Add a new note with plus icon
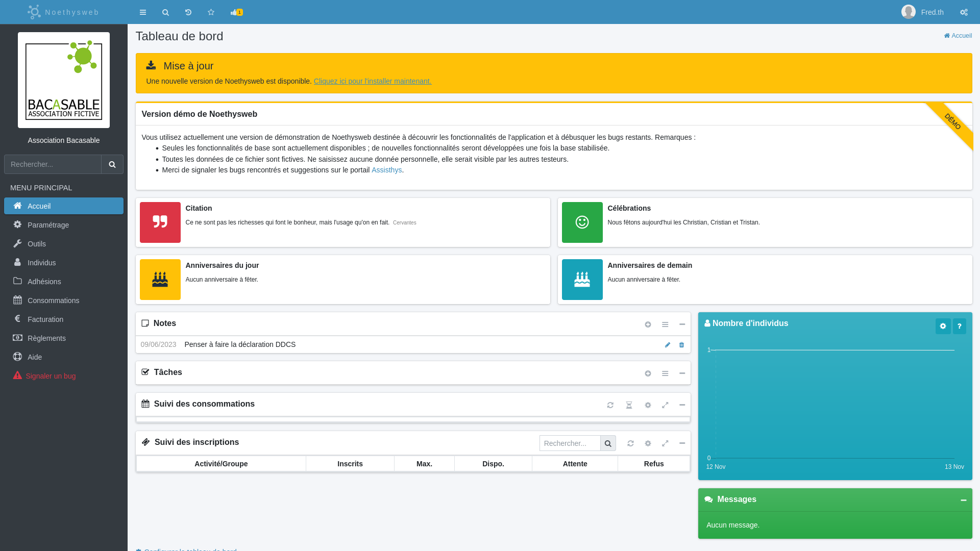Viewport: 980px width, 551px height. [x=648, y=324]
